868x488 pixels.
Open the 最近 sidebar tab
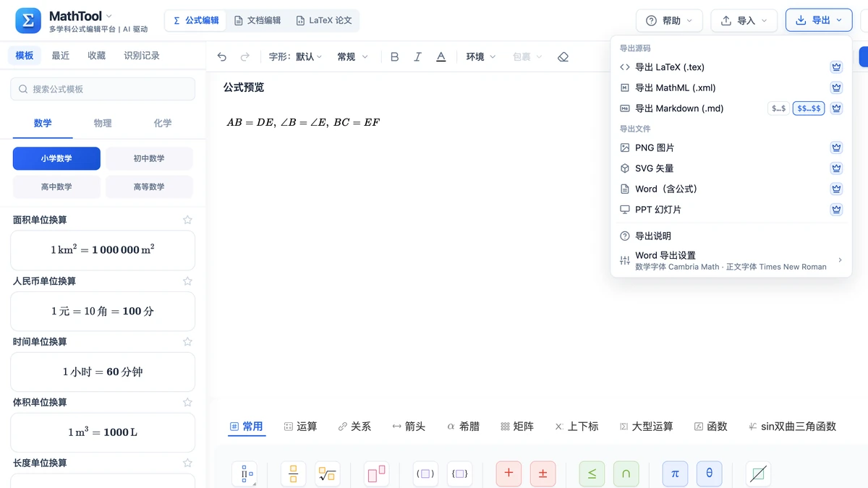click(61, 56)
